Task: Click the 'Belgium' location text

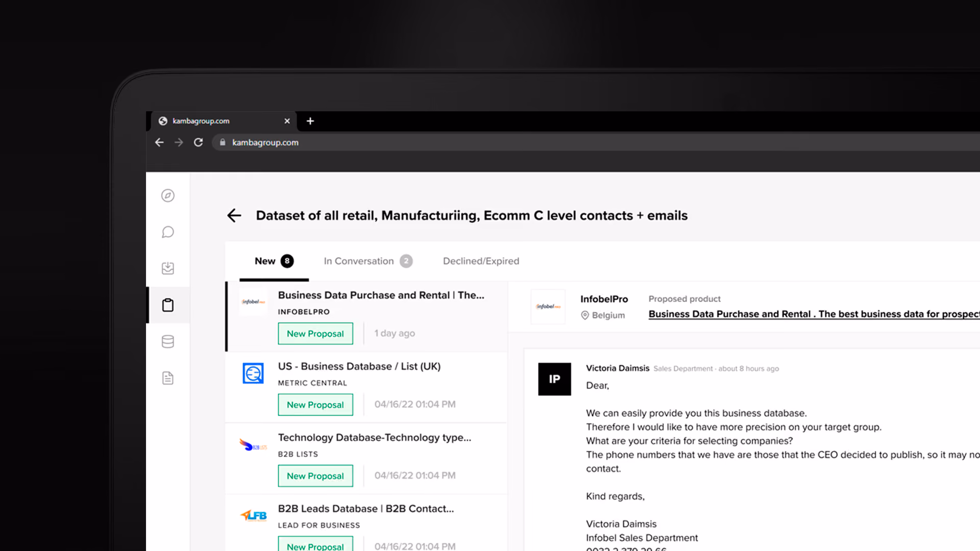Action: tap(608, 315)
